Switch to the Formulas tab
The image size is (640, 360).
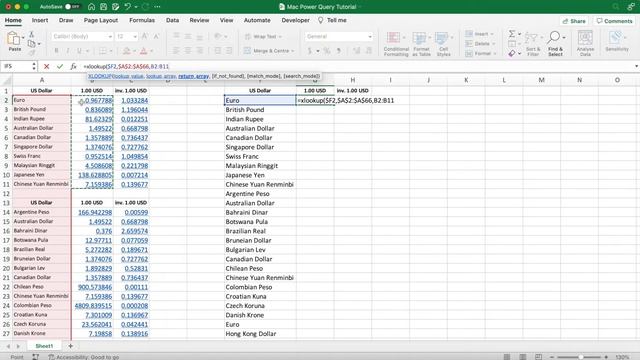click(x=142, y=20)
